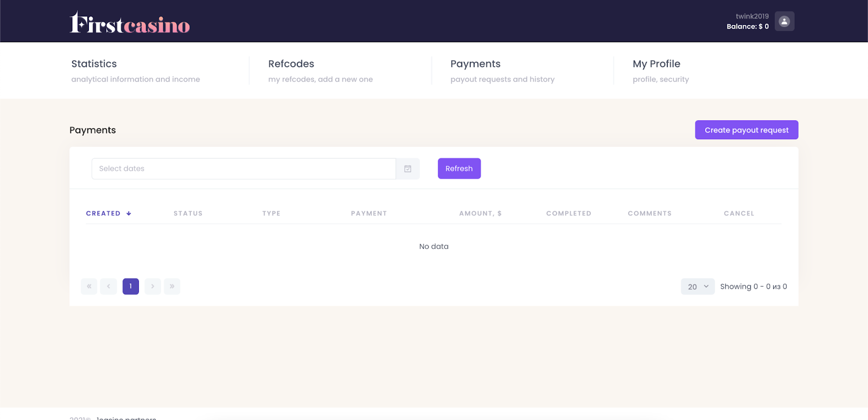868x420 pixels.
Task: Expand the 20 rows-per-page dropdown
Action: tap(697, 287)
